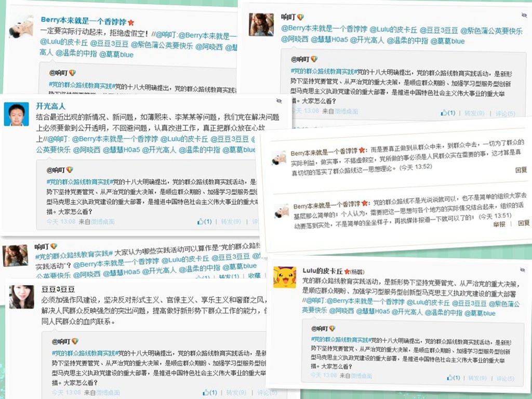Click the @葛葛blue mention in top-right post

[447, 41]
